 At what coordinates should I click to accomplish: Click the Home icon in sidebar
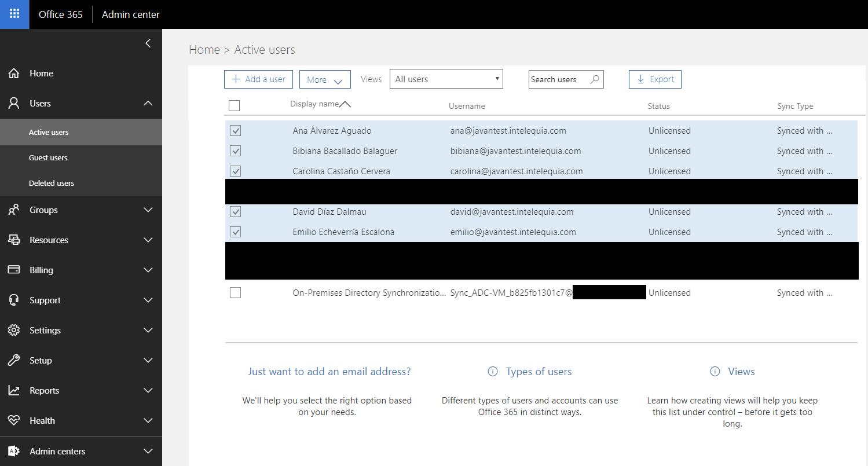point(14,73)
